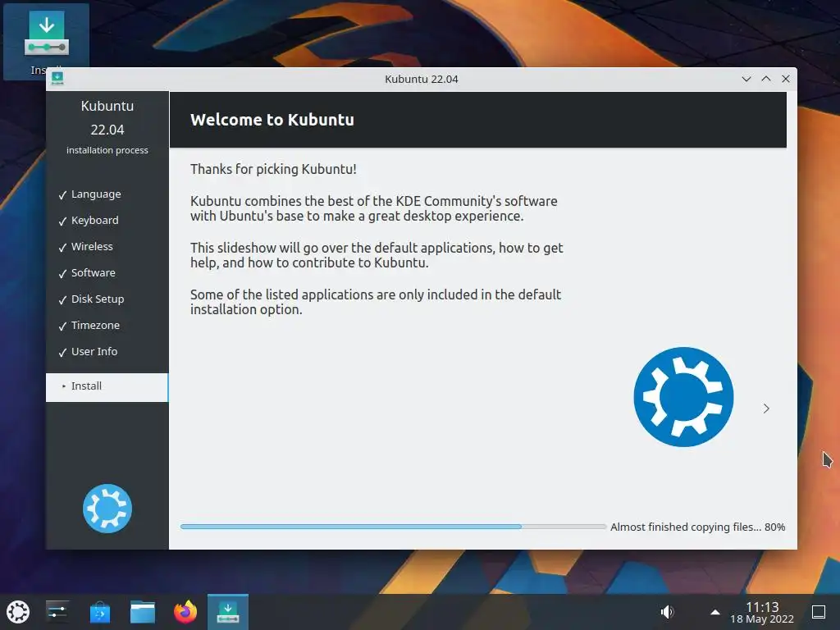Click the small Kubuntu logo in the sidebar
The image size is (840, 630).
pos(107,509)
